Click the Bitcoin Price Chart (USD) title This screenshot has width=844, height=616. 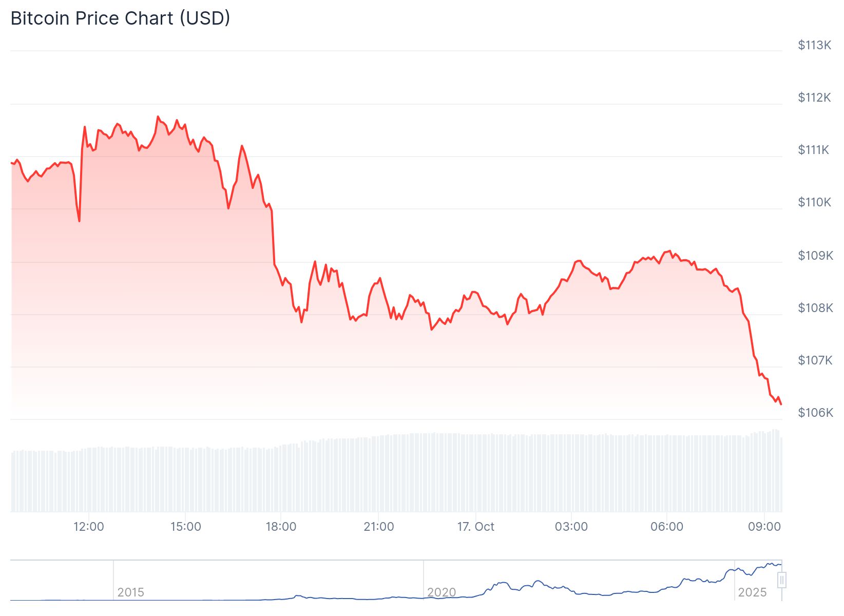click(120, 18)
